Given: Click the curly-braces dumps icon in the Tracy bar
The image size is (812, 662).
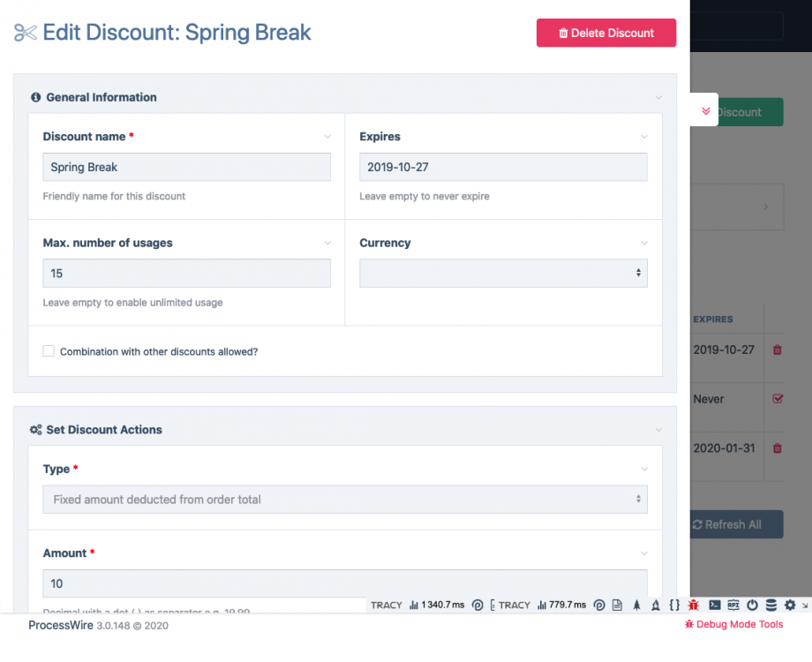Looking at the screenshot, I should coord(673,605).
